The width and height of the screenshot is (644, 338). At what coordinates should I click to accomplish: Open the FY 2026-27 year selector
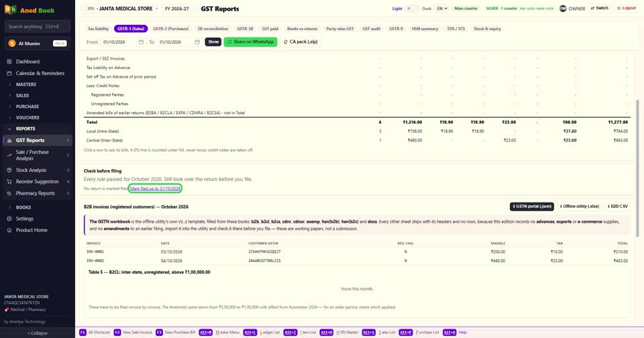177,9
